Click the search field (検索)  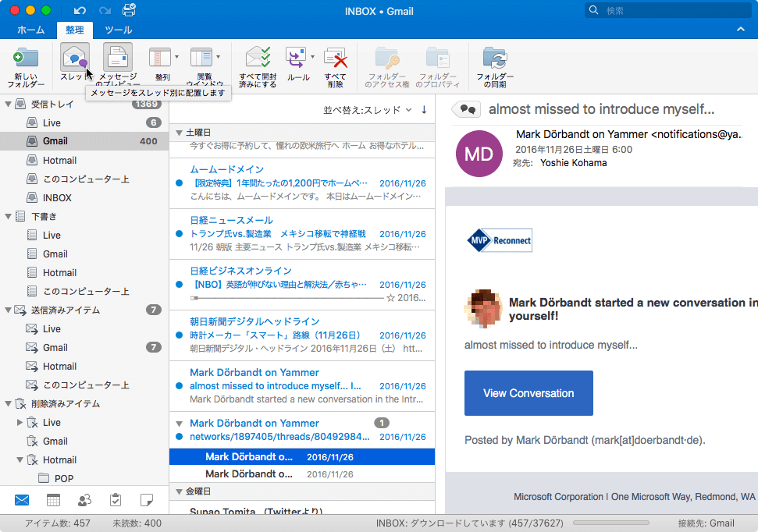(668, 10)
